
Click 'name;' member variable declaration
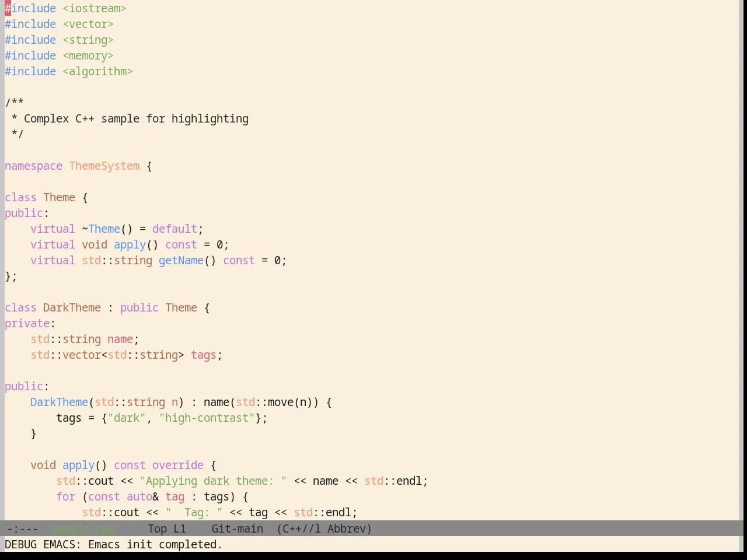[123, 339]
